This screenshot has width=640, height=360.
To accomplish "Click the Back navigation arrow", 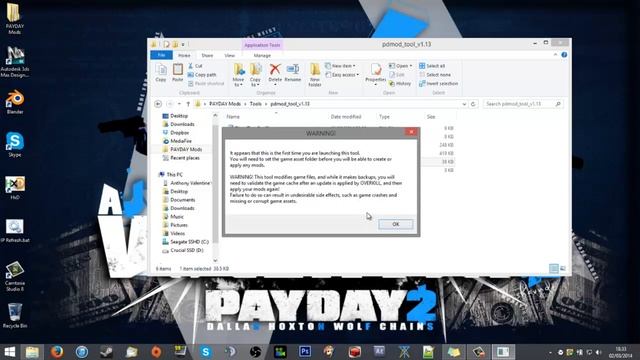I will [x=158, y=104].
